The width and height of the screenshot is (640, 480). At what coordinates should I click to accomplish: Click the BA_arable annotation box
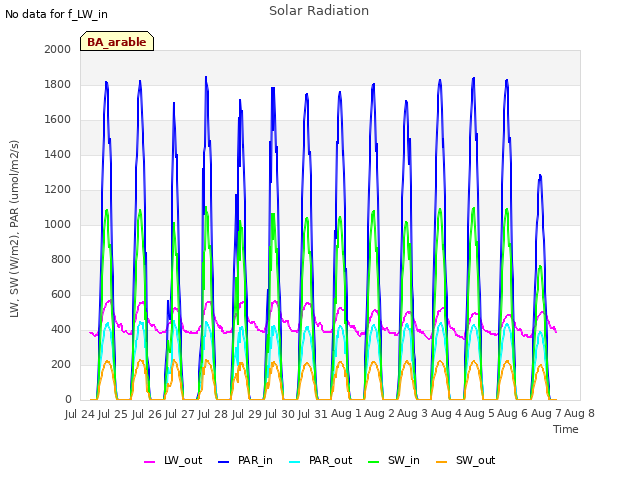click(x=117, y=41)
